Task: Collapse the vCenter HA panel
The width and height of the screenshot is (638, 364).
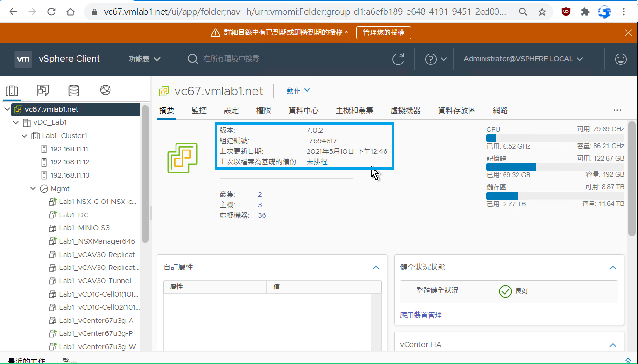Action: coord(613,345)
